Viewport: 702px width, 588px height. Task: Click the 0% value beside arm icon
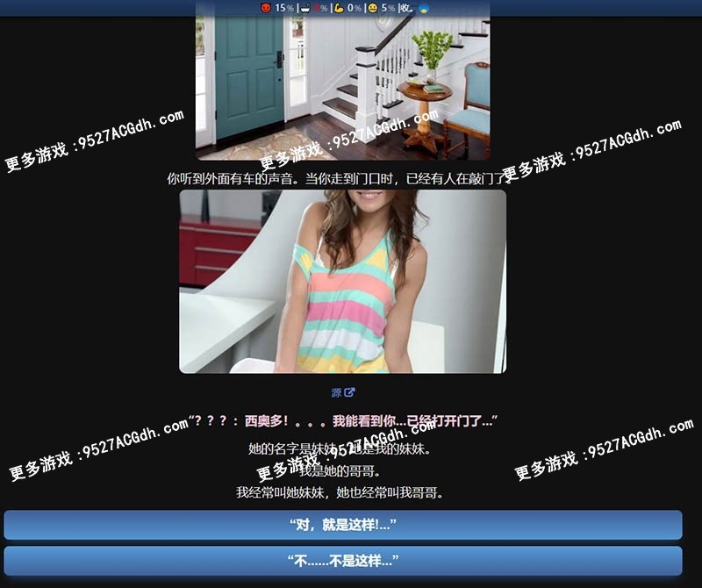355,8
